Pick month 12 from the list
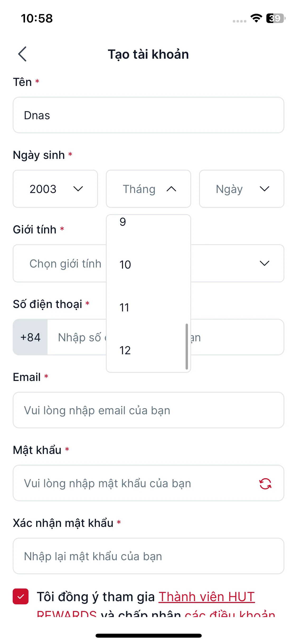Image resolution: width=297 pixels, height=644 pixels. coord(125,351)
